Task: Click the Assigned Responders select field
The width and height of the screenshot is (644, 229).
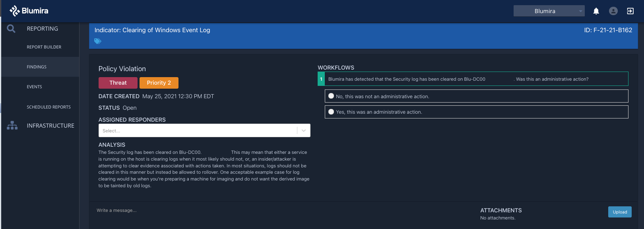Action: coord(204,130)
